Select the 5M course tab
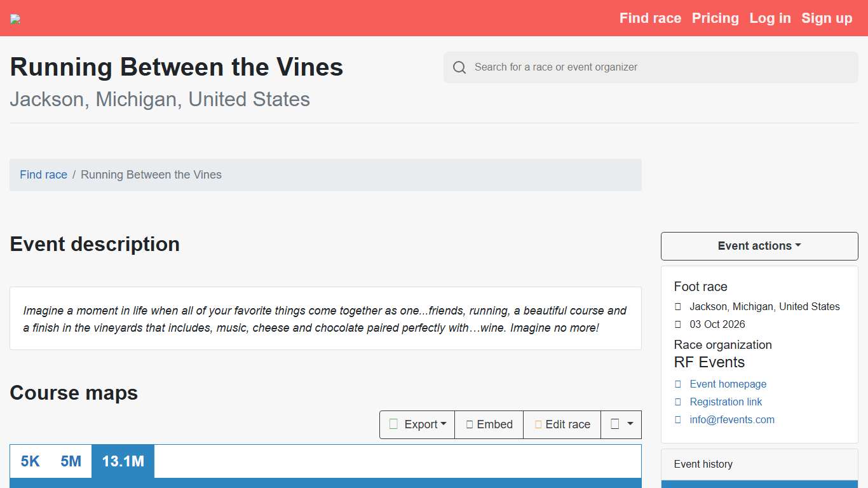 [x=71, y=461]
